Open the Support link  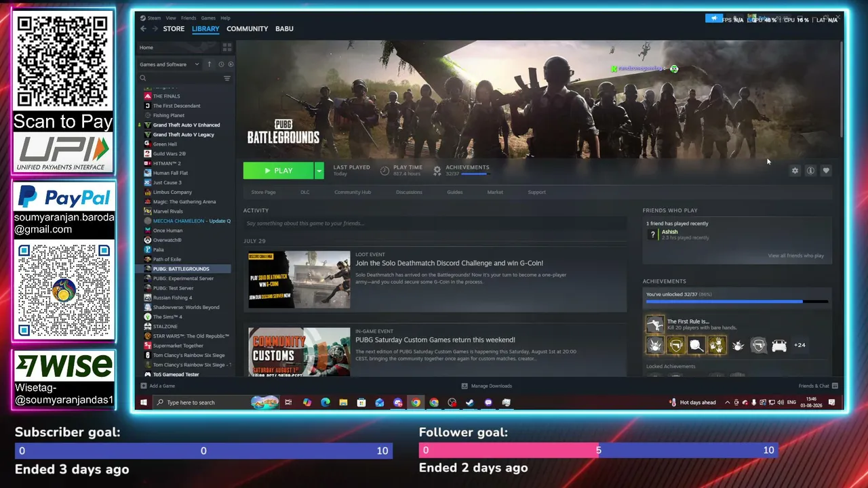[536, 192]
